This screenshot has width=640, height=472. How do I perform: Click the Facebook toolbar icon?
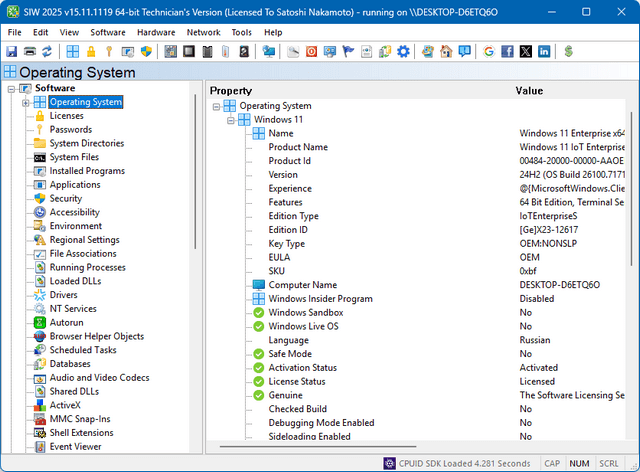(x=507, y=51)
